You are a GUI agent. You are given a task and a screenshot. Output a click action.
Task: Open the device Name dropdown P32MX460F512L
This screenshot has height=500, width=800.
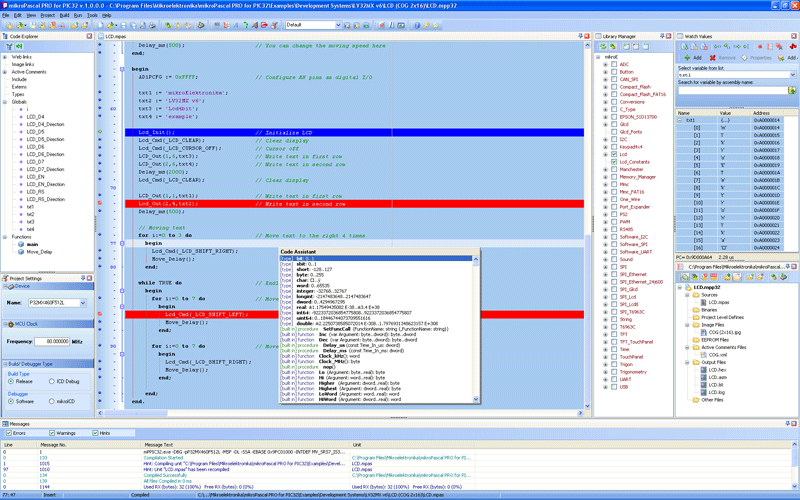[83, 303]
